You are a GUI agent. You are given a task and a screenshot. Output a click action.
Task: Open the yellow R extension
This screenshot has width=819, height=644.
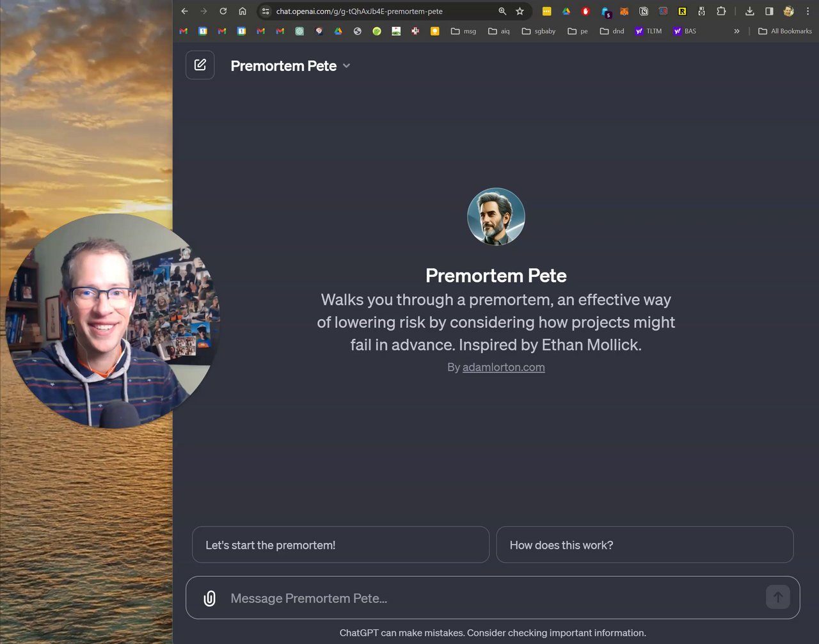(682, 11)
